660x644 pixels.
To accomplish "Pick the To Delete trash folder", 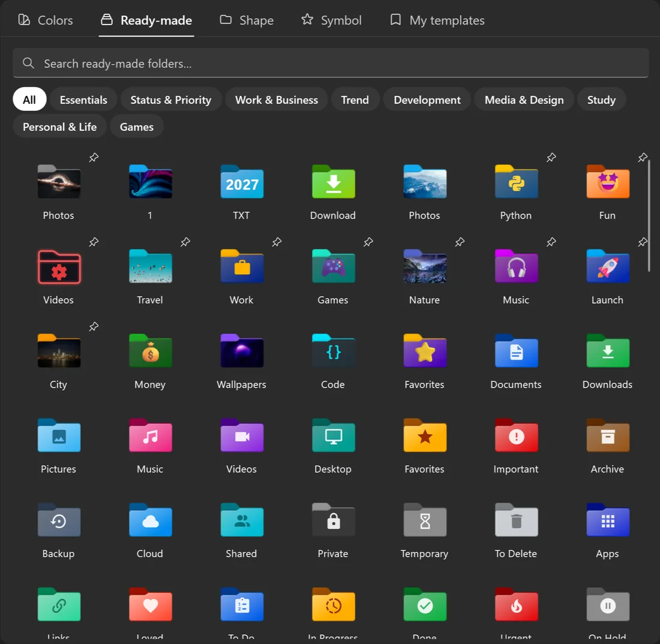I will pos(516,521).
